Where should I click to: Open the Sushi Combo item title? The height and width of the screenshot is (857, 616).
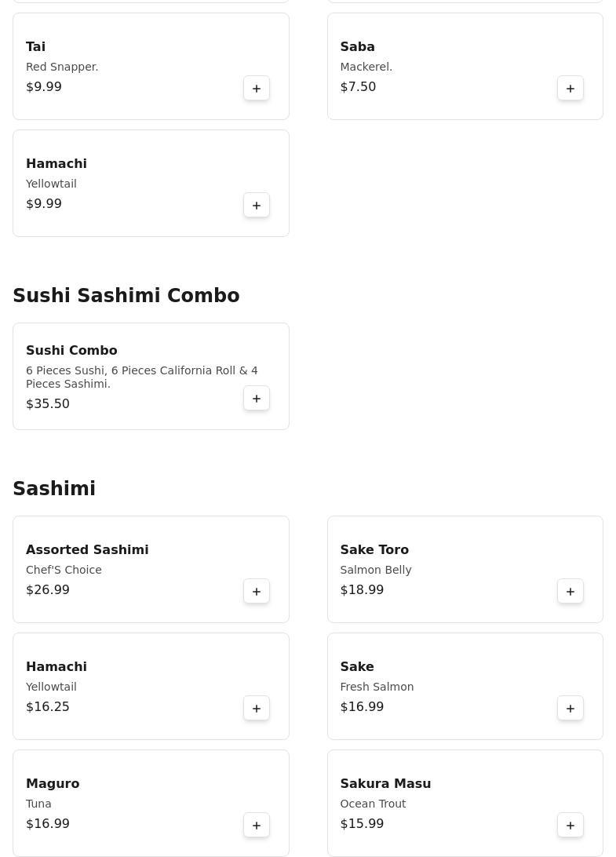point(71,351)
